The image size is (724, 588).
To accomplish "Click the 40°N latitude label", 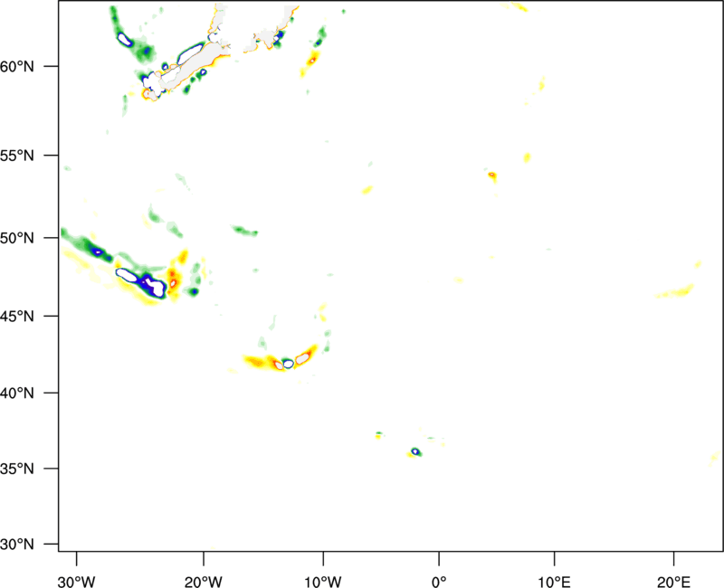I will pos(17,394).
